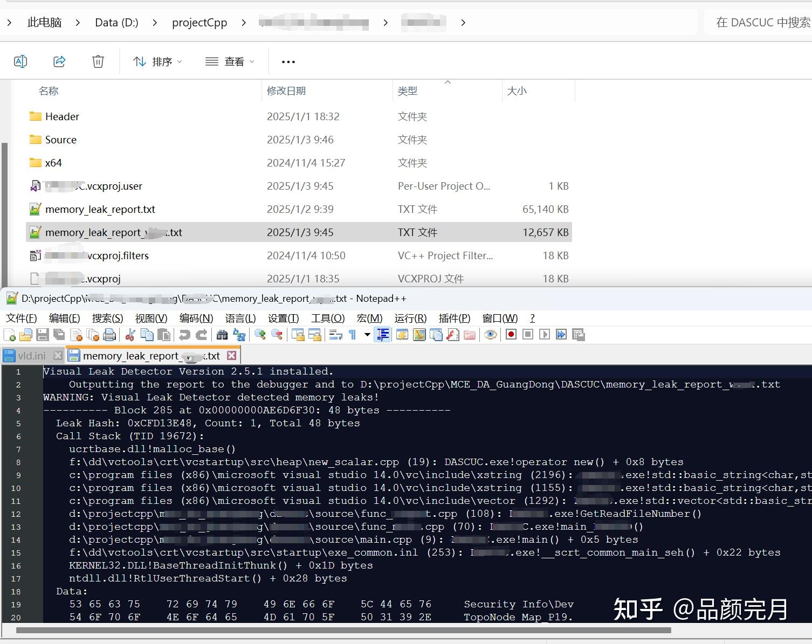The width and height of the screenshot is (812, 644).
Task: Open the Find dialog via binoculars icon
Action: [x=222, y=334]
